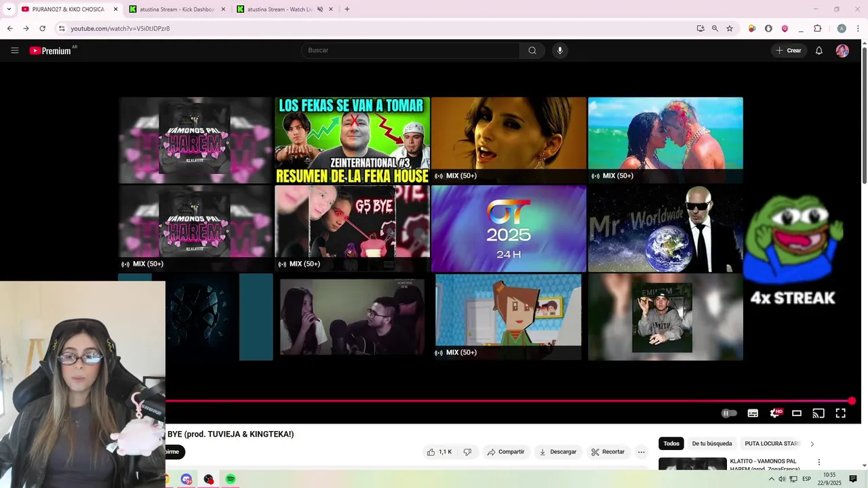This screenshot has height=488, width=868.
Task: Open the YouTube notifications bell
Action: [x=819, y=50]
